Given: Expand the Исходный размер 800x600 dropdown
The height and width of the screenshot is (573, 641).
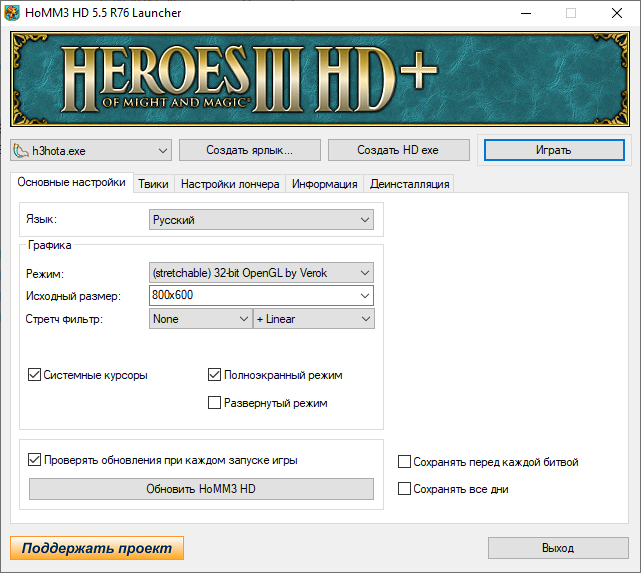Looking at the screenshot, I should (261, 295).
